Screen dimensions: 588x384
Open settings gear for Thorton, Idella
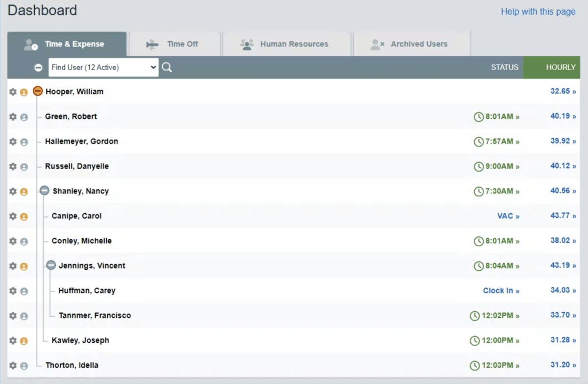pos(13,366)
